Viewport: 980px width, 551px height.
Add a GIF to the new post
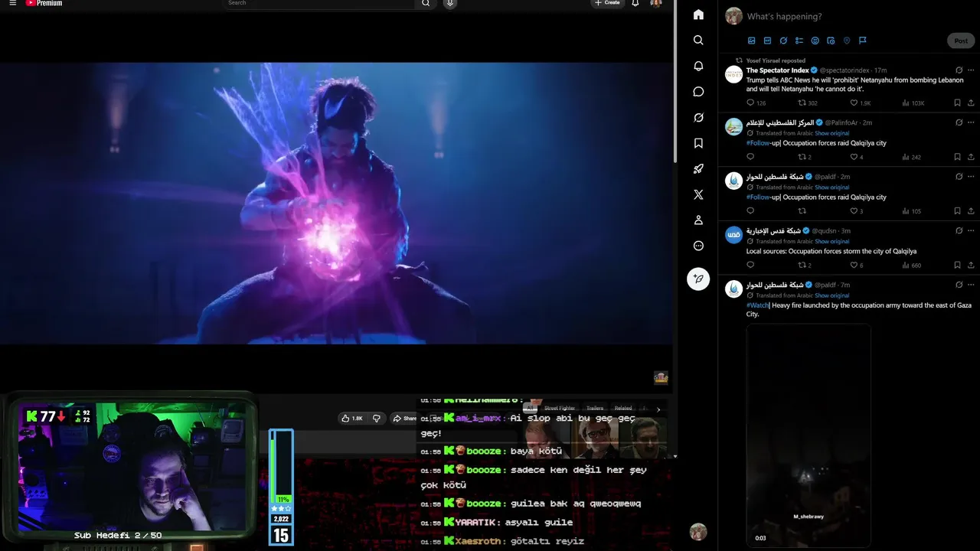[767, 41]
